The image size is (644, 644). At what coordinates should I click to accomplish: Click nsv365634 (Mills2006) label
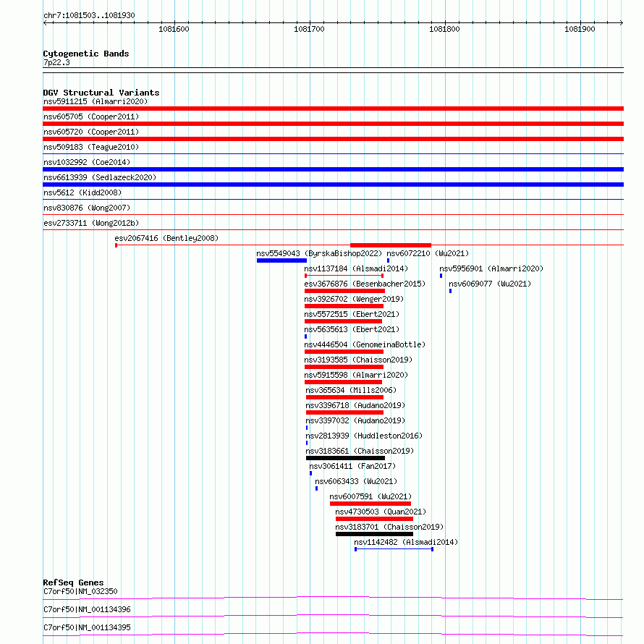pyautogui.click(x=351, y=390)
